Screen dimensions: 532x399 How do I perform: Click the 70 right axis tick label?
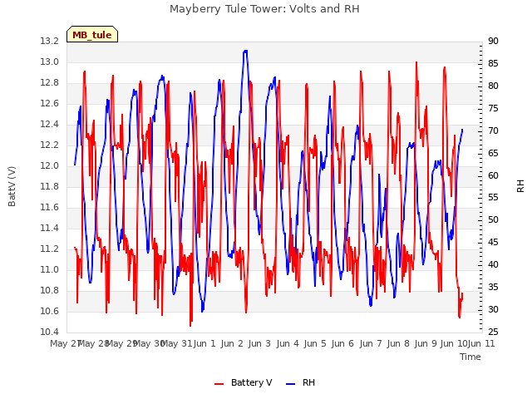[493, 131]
